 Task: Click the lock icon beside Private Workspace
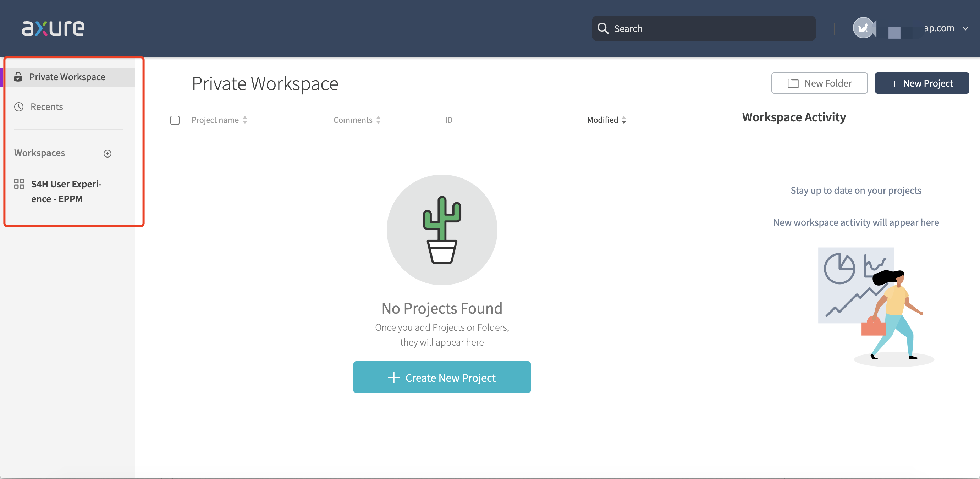tap(18, 77)
